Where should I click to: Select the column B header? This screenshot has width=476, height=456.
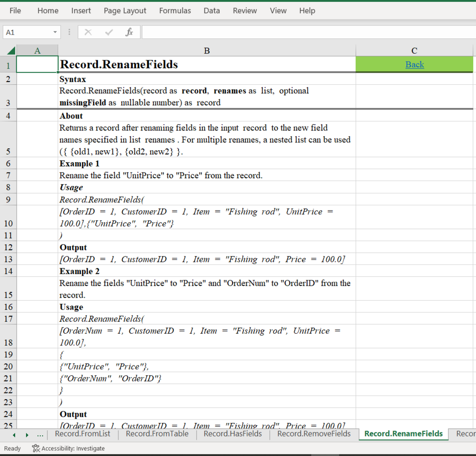point(207,50)
